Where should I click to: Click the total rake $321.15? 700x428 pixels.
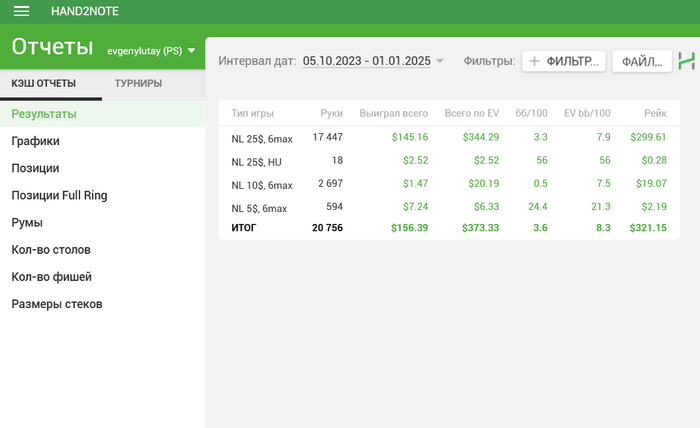[648, 228]
